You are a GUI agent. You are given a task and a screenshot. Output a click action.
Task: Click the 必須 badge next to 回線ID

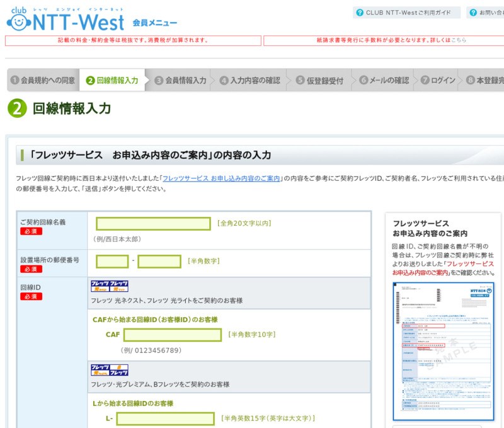(x=31, y=296)
